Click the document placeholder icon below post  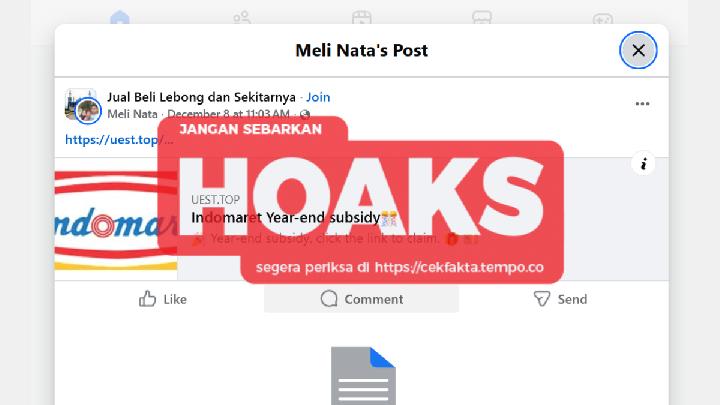pos(363,376)
